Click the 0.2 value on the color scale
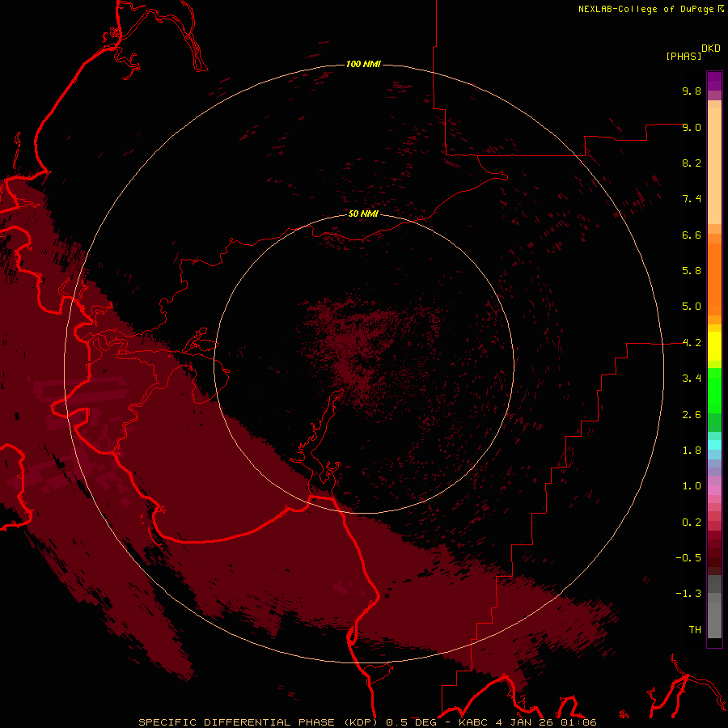728x728 pixels. (692, 523)
